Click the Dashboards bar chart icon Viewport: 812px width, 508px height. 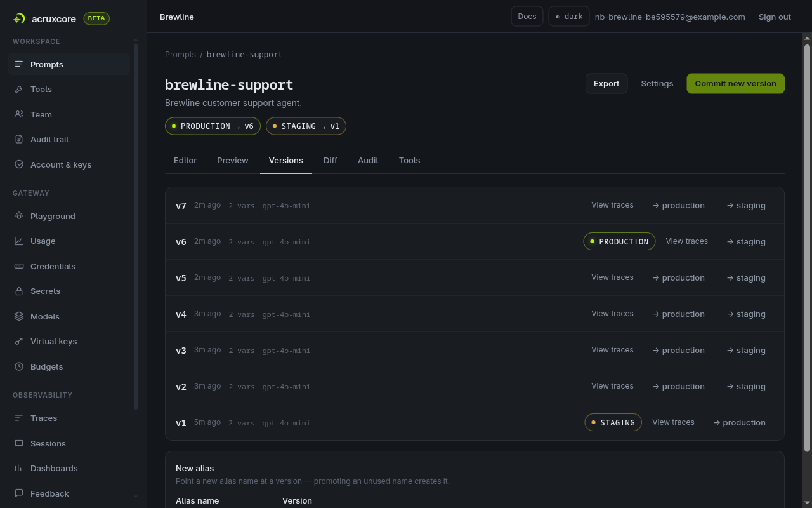coord(19,468)
